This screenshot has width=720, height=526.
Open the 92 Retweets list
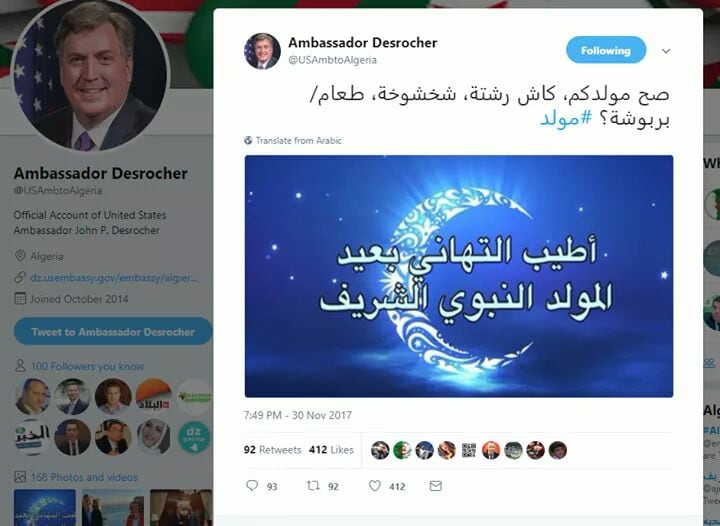coord(272,450)
